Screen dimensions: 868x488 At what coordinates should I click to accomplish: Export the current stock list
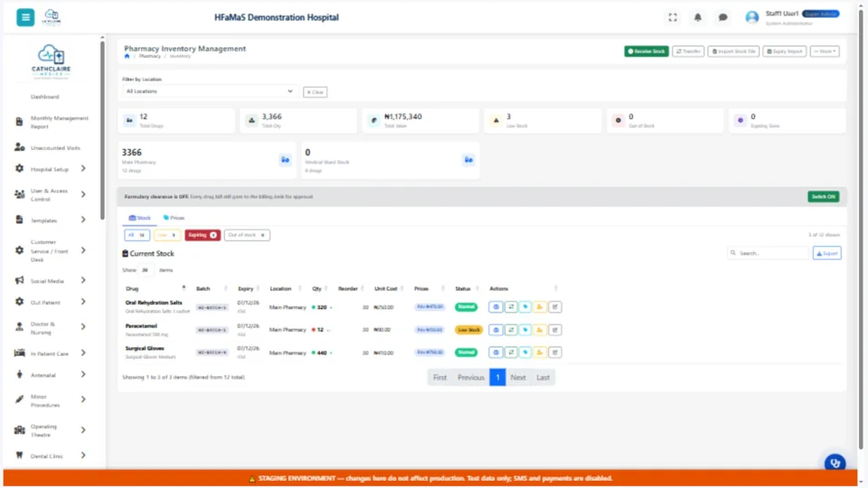tap(827, 253)
